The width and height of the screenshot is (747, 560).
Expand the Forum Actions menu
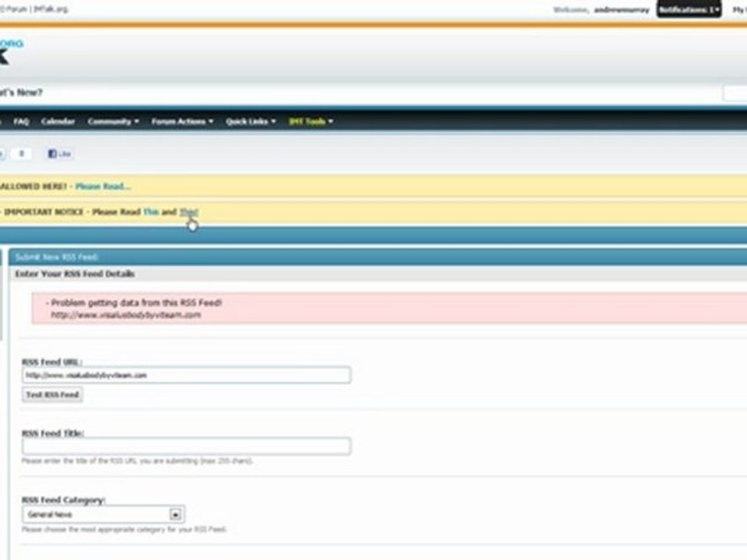point(182,121)
